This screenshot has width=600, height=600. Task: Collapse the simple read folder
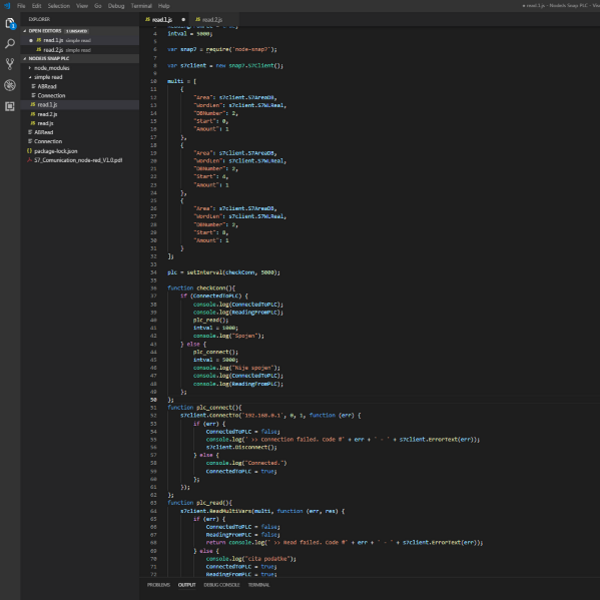pos(48,77)
